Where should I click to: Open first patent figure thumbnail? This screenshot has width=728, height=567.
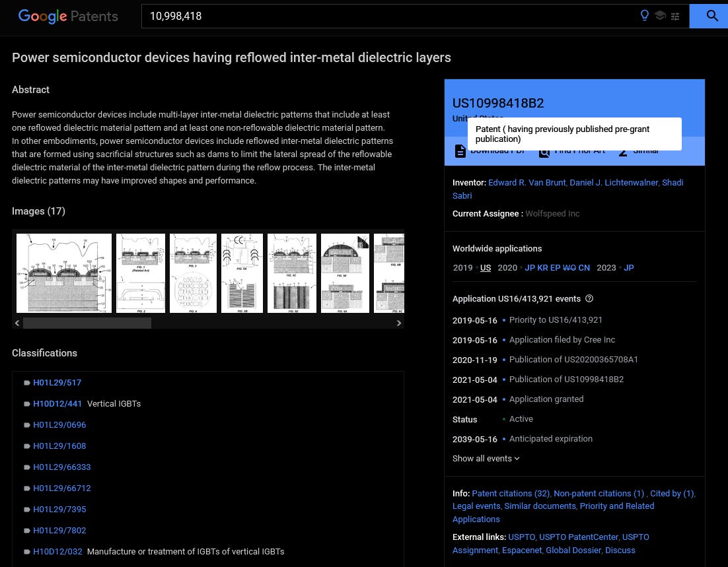pos(64,273)
